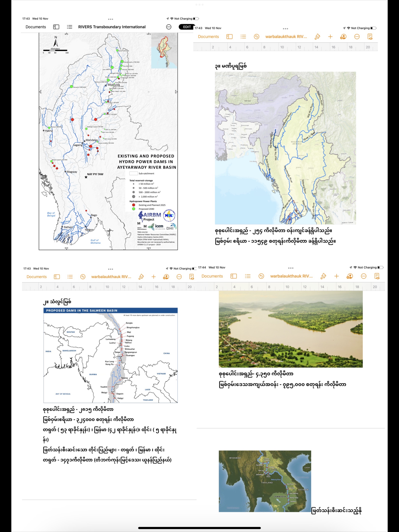399x532 pixels.
Task: Open more options beside the EDIT button
Action: [x=169, y=27]
